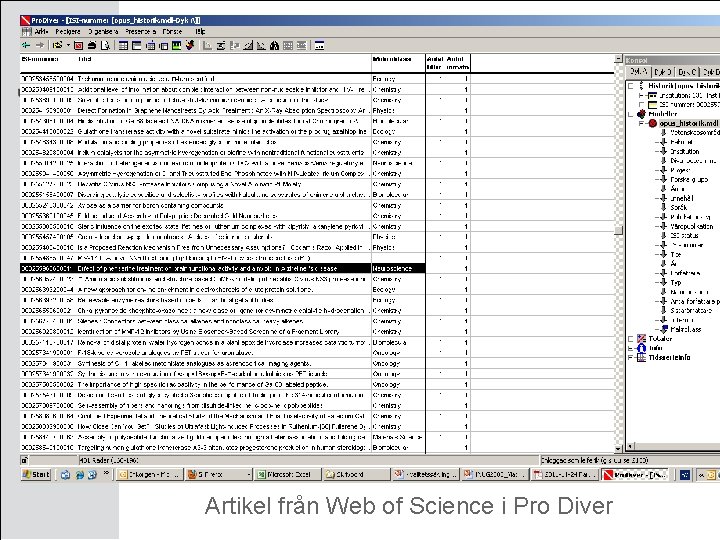Select the Värdpublikation dimension in tree
720x540 pixels.
tap(692, 226)
